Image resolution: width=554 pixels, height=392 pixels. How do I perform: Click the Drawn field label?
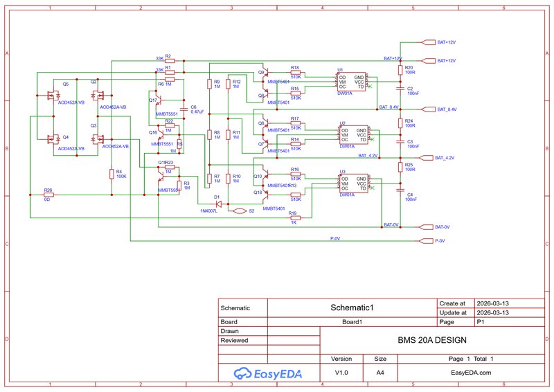point(230,331)
